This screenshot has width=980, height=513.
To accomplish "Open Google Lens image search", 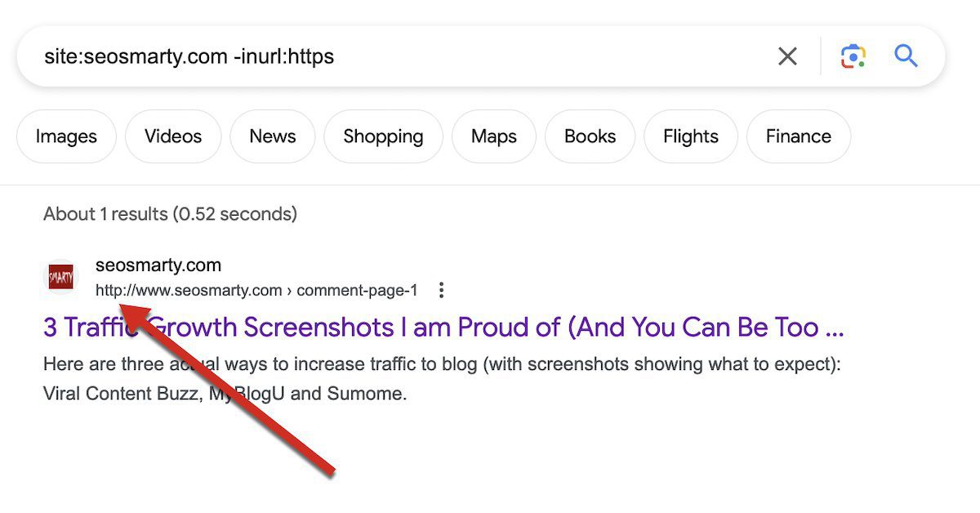I will click(853, 56).
